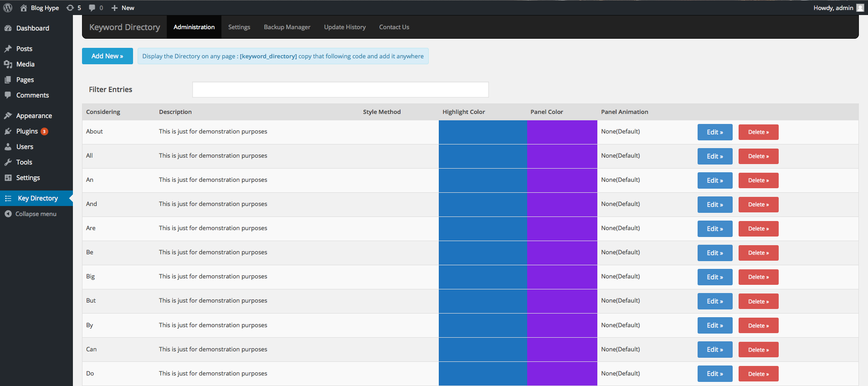The width and height of the screenshot is (868, 386).
Task: Open the Update History tab
Action: pos(345,27)
